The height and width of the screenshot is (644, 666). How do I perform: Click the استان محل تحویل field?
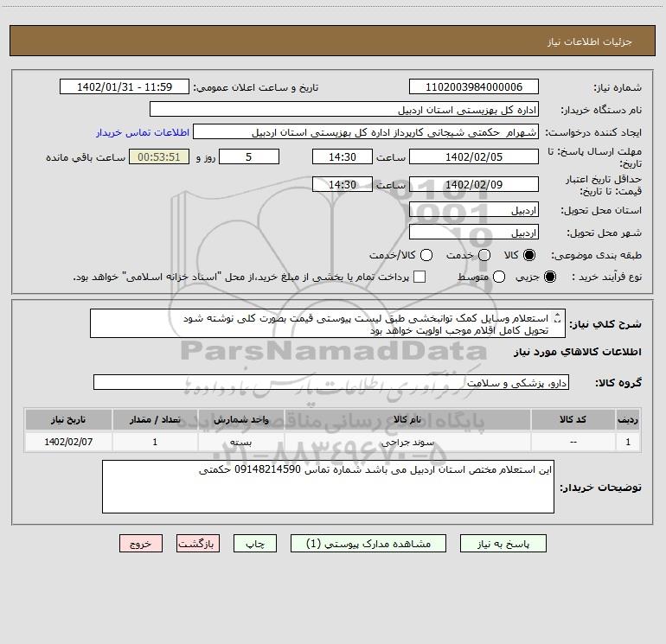tap(474, 209)
